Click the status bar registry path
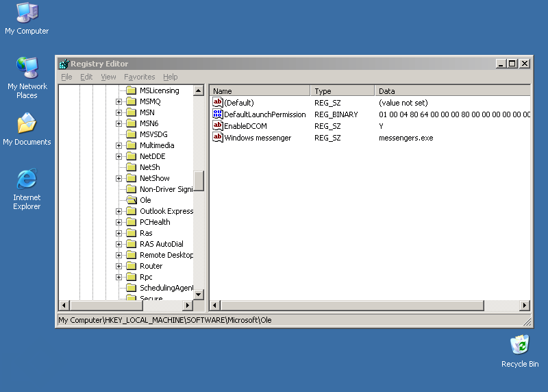This screenshot has width=548, height=392. [165, 320]
